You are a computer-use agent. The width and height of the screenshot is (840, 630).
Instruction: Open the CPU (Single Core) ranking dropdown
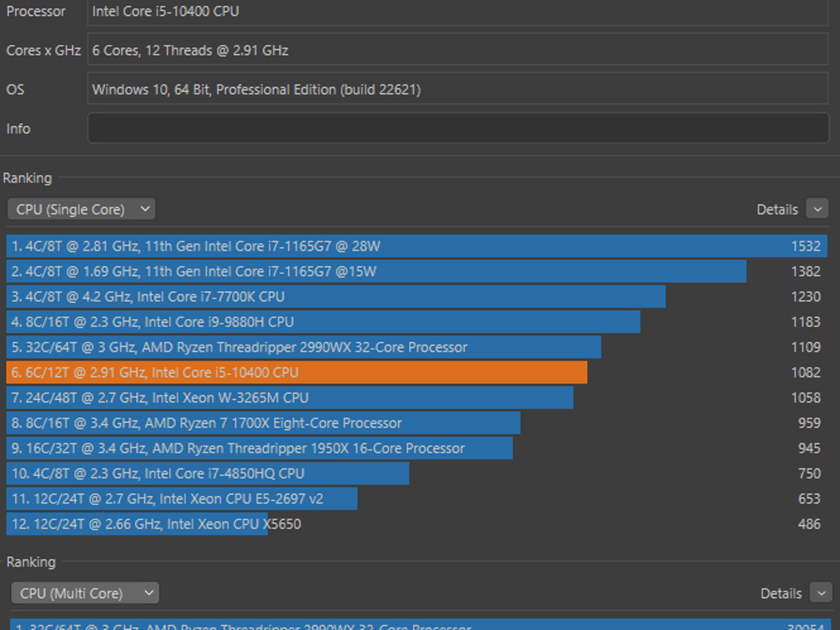(81, 209)
